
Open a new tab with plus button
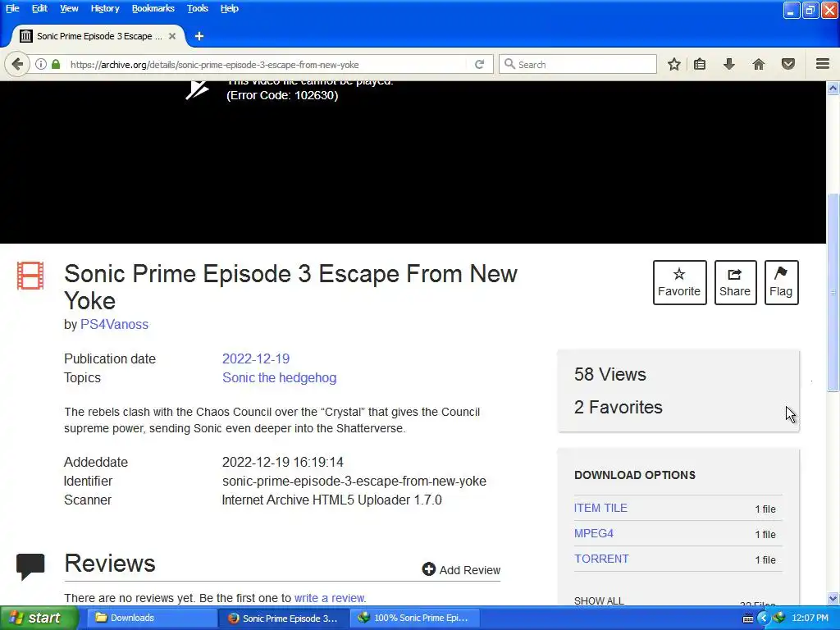pyautogui.click(x=199, y=36)
